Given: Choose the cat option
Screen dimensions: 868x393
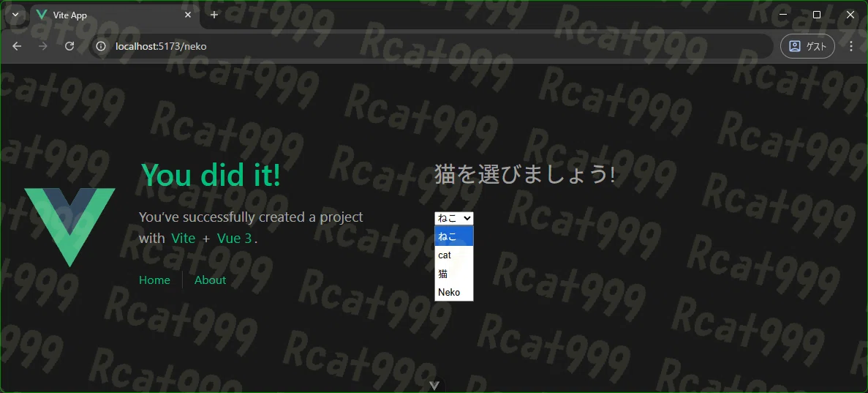Looking at the screenshot, I should [x=454, y=255].
